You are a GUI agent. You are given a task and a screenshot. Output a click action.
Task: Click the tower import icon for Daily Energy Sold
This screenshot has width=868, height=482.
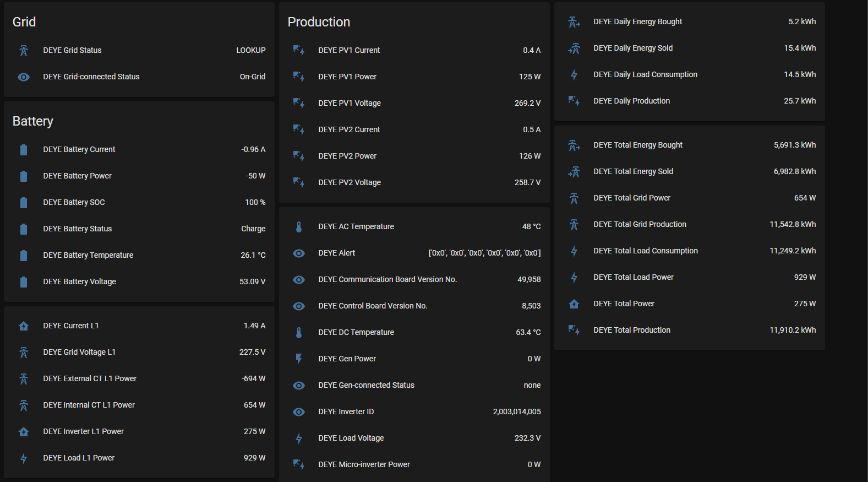[x=574, y=48]
